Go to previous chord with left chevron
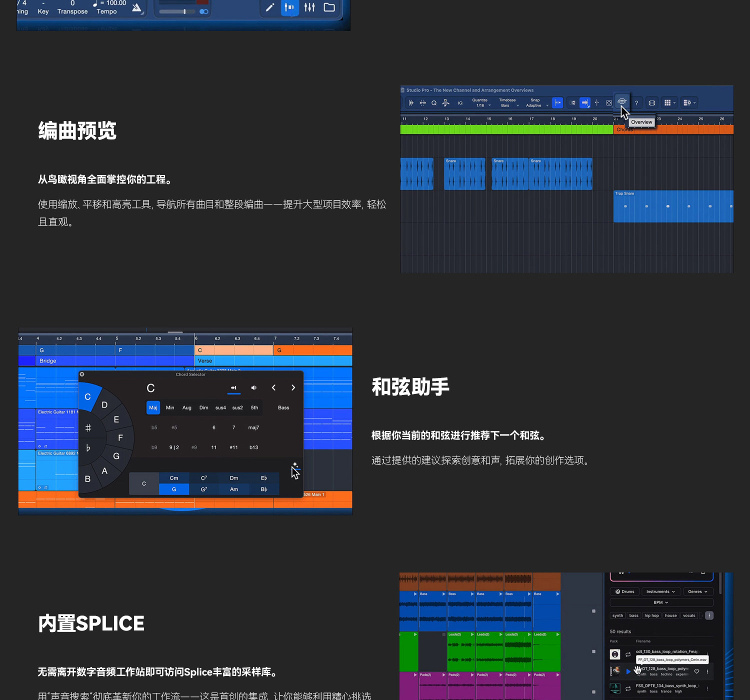The image size is (750, 700). coord(273,388)
